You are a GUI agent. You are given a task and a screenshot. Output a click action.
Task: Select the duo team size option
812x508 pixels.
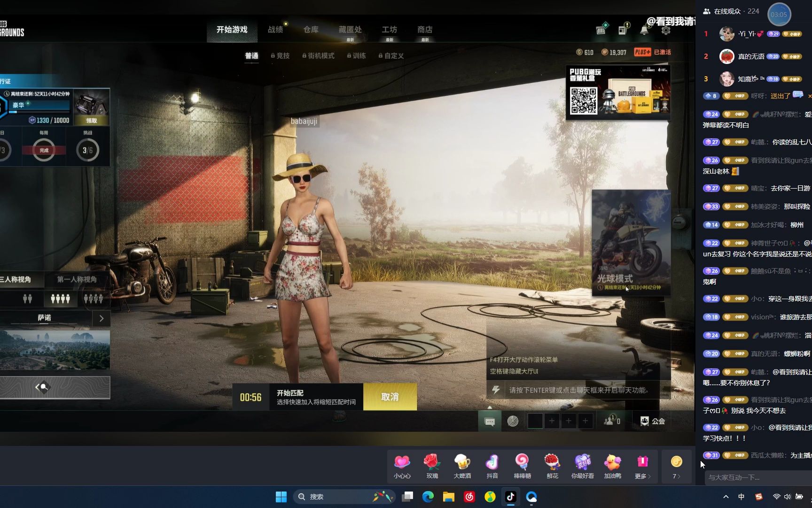pyautogui.click(x=28, y=298)
